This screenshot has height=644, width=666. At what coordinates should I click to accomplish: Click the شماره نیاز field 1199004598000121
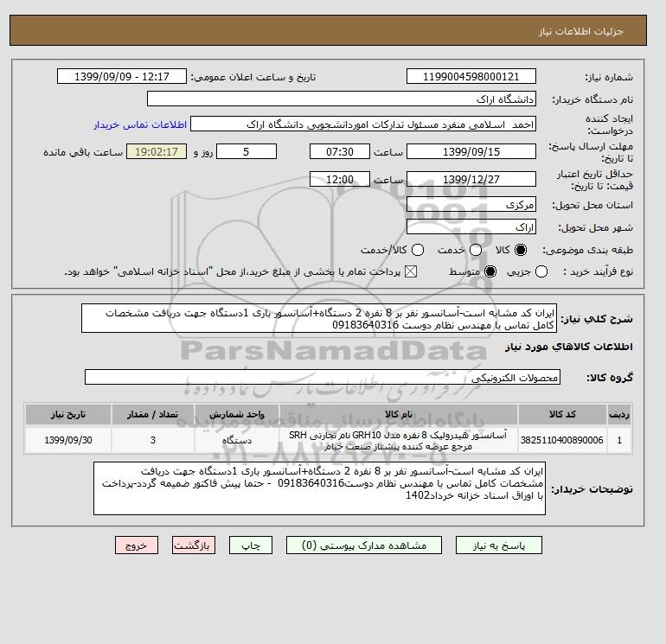pos(471,76)
